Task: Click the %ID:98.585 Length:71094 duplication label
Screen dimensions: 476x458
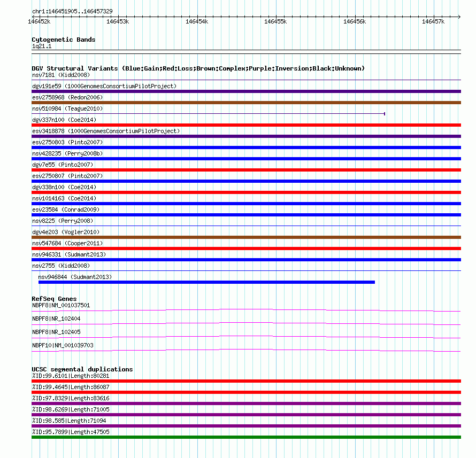Action: 69,421
